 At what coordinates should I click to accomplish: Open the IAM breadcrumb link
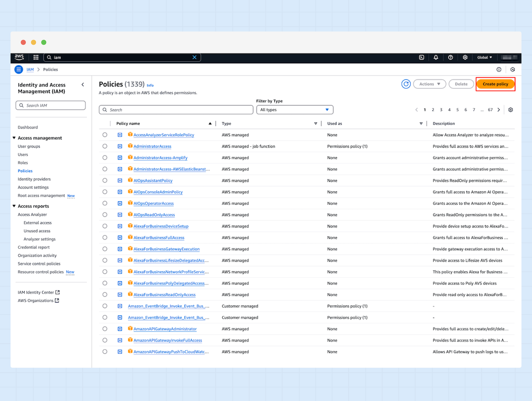pos(30,70)
